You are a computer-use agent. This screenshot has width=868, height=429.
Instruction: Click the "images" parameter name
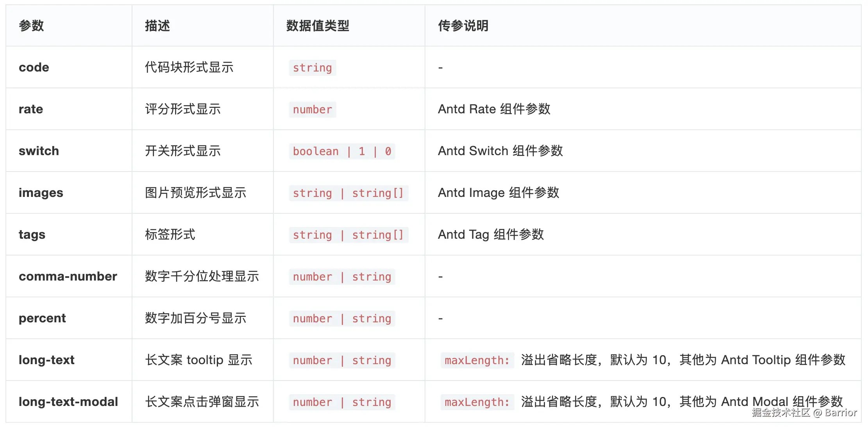41,193
